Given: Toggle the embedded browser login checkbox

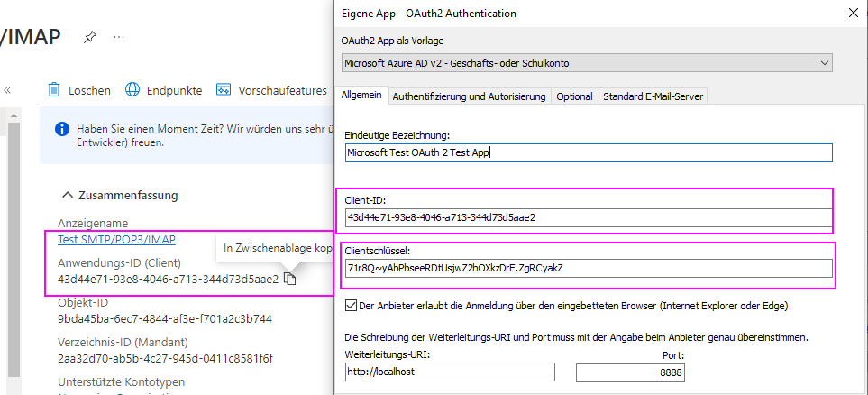Looking at the screenshot, I should (x=351, y=305).
